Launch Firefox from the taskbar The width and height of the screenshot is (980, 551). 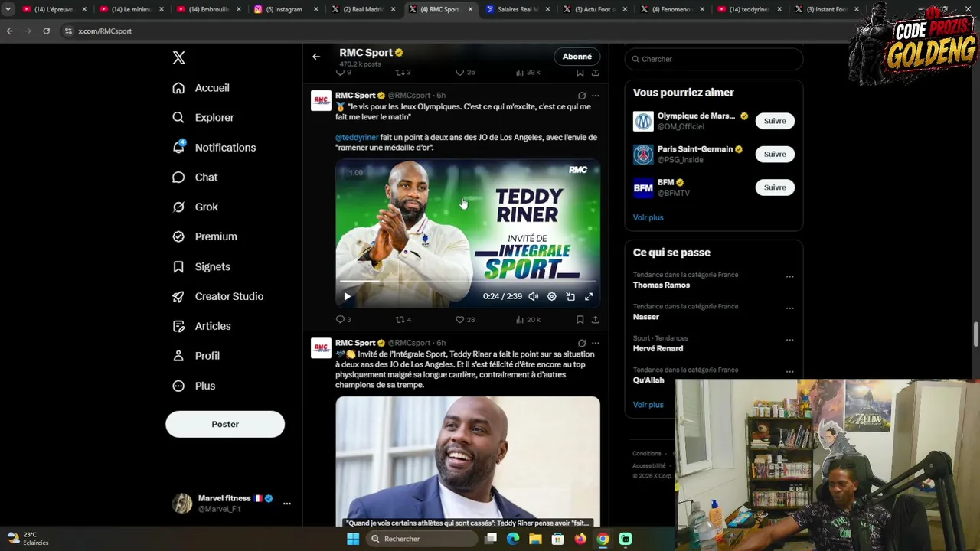[580, 539]
